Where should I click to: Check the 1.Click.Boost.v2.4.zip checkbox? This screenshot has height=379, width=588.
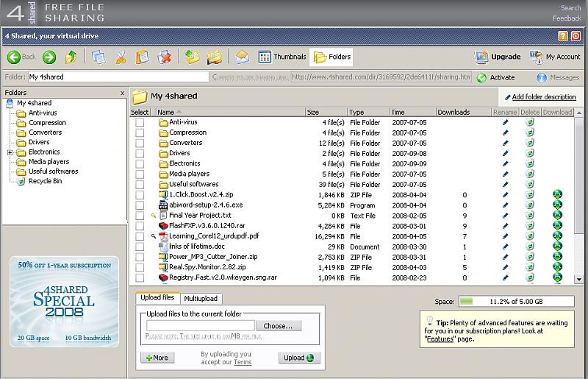(x=140, y=195)
